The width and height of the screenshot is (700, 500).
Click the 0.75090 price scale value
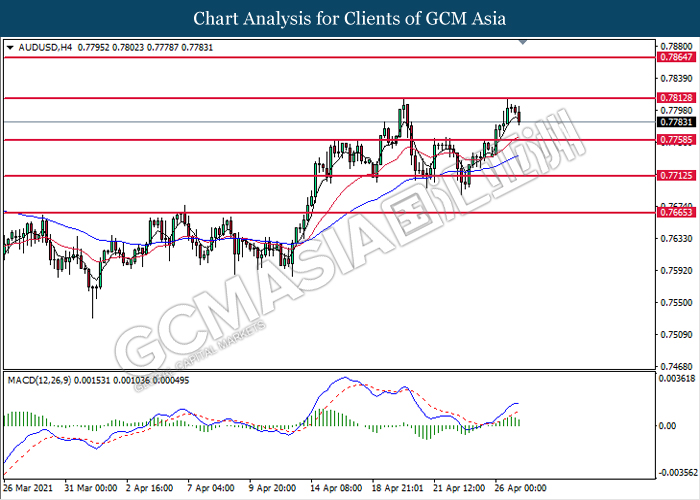pos(676,334)
